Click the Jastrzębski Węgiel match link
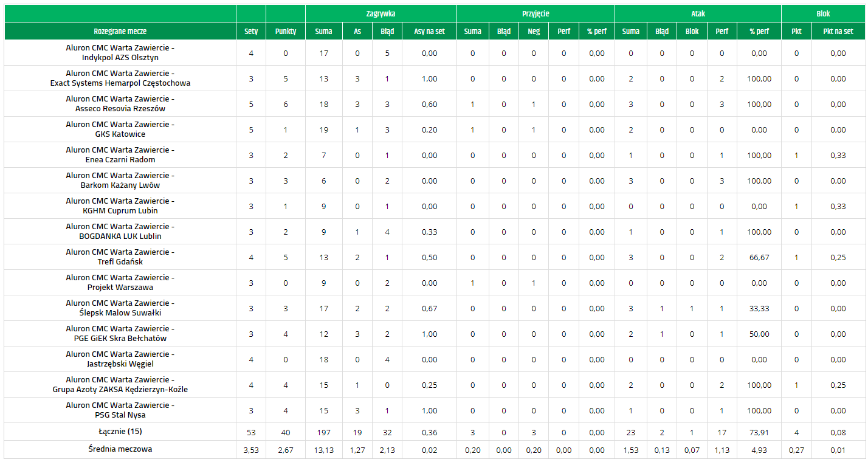Image resolution: width=868 pixels, height=462 pixels. (x=120, y=359)
